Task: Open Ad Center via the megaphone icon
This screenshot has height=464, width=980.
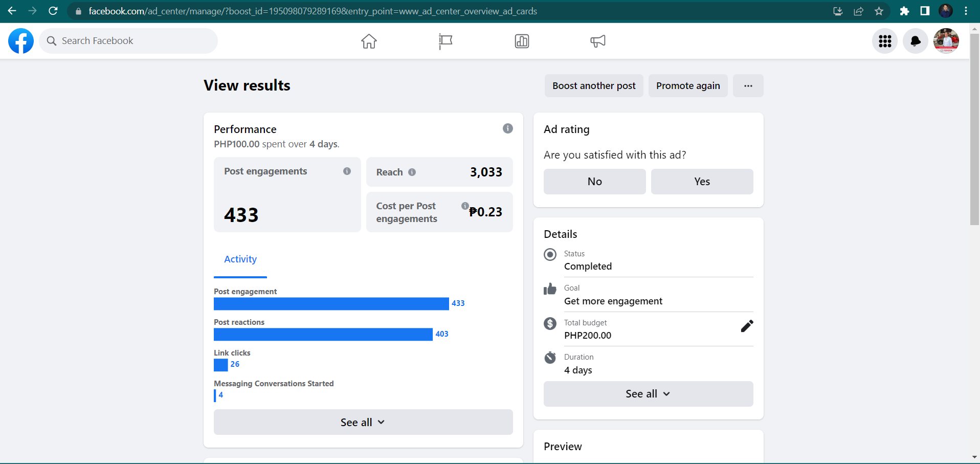Action: tap(598, 41)
